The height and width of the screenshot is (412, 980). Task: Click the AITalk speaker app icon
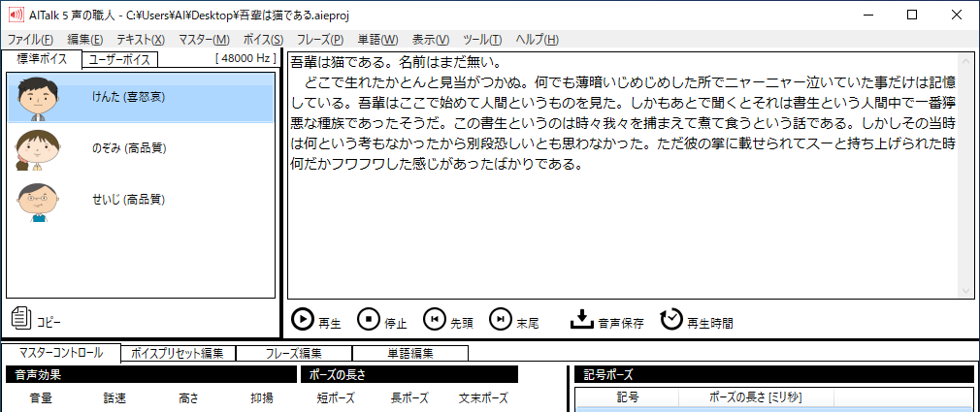click(x=15, y=15)
